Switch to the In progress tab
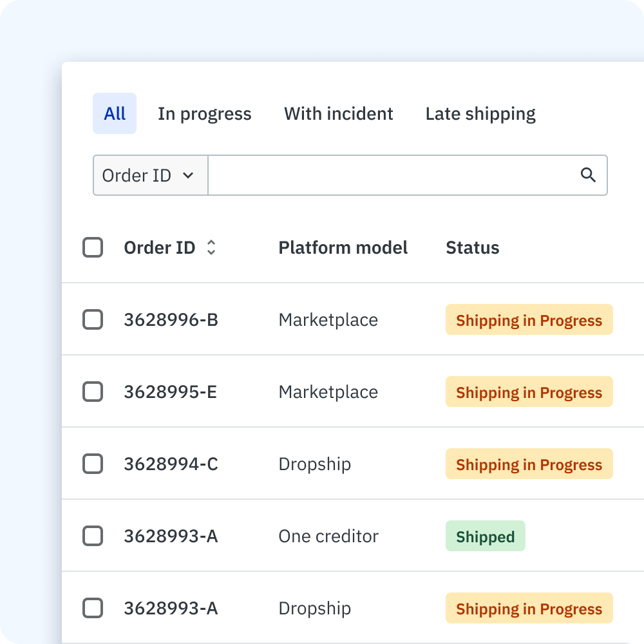Image resolution: width=644 pixels, height=644 pixels. [x=204, y=113]
